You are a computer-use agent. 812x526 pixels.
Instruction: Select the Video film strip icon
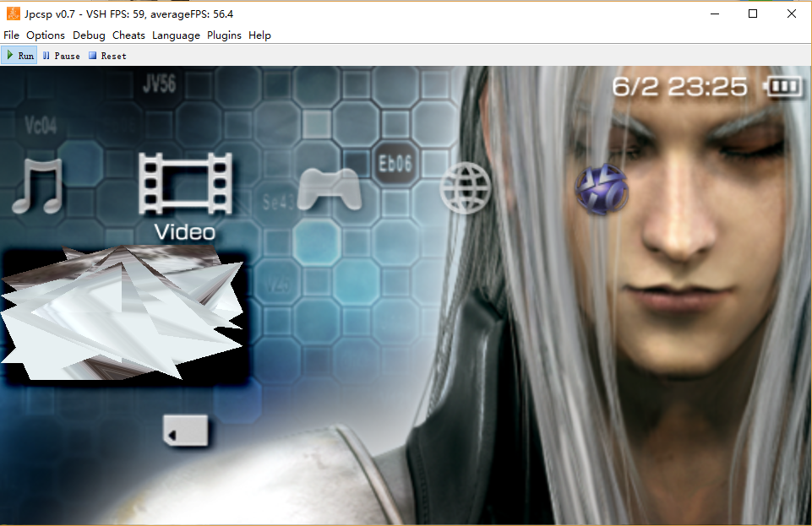click(185, 183)
